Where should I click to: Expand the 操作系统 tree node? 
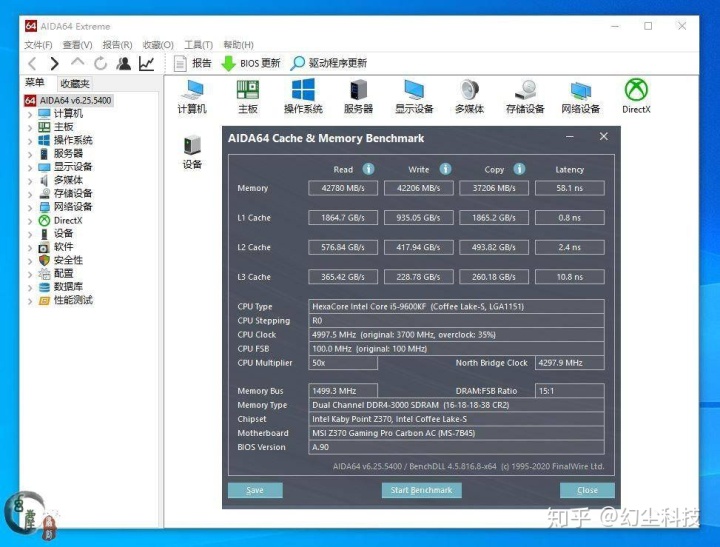(x=30, y=141)
